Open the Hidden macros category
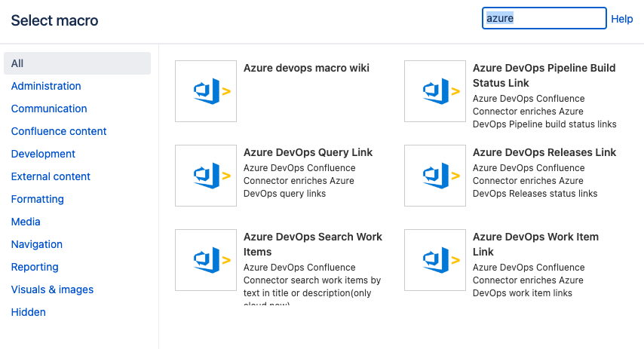 pos(29,312)
